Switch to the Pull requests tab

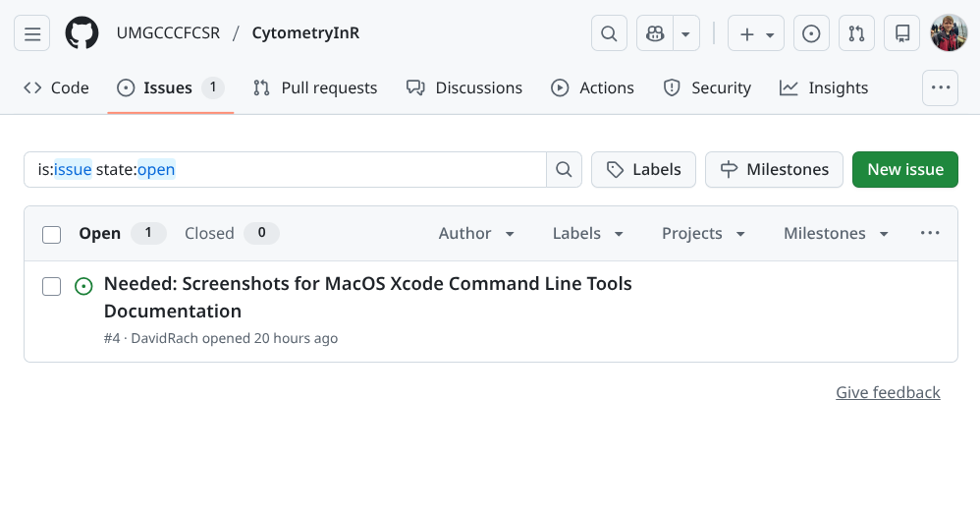coord(315,87)
